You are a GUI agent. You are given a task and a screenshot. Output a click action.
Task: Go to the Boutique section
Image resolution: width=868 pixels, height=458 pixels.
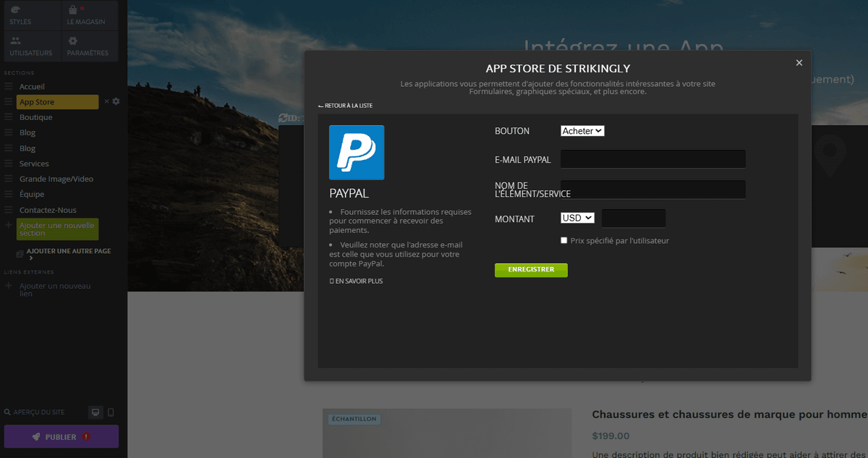click(35, 117)
